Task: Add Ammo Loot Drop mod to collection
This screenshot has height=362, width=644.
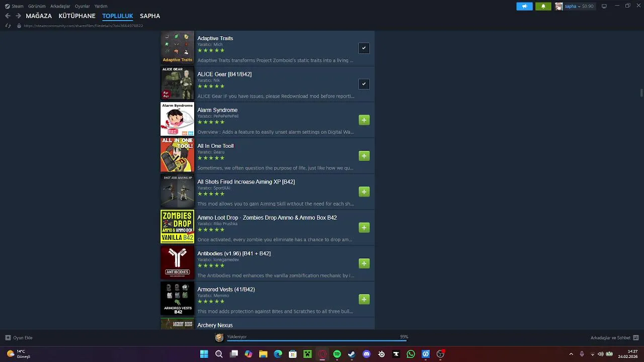Action: [364, 228]
